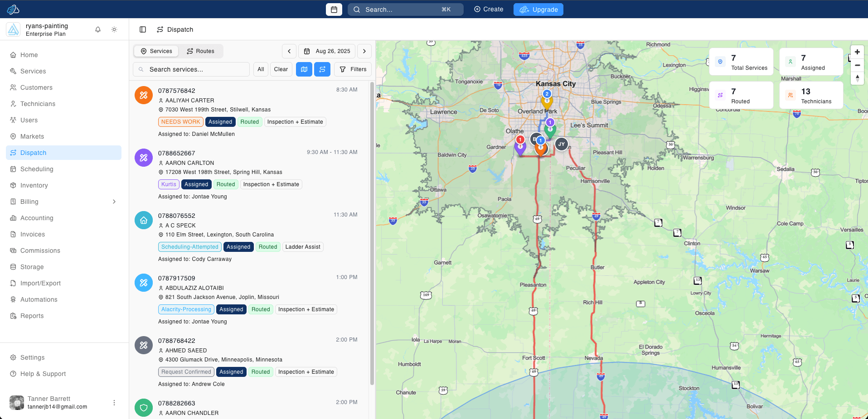Open the notifications bell beside ryans-painting
Screen dimensions: 868x419
(x=97, y=29)
